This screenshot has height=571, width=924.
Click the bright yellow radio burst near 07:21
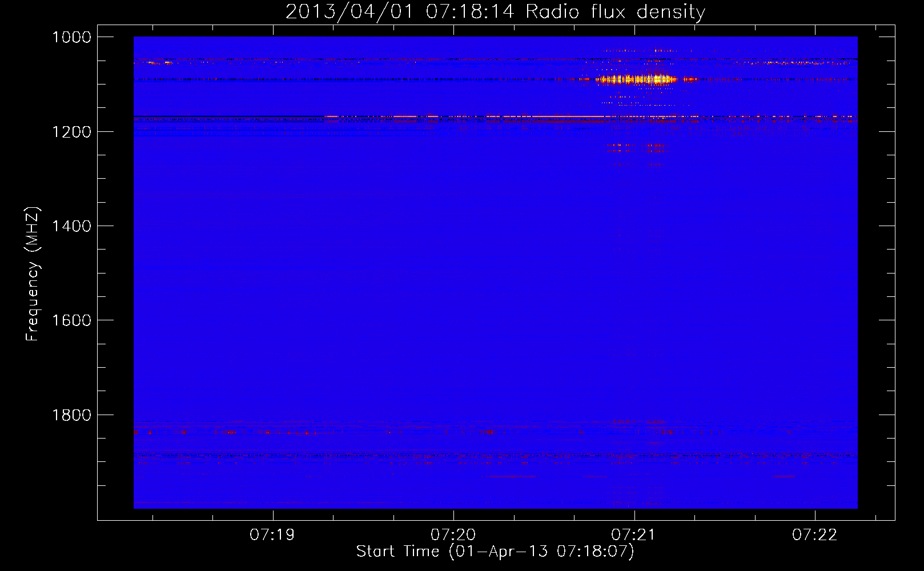point(636,79)
